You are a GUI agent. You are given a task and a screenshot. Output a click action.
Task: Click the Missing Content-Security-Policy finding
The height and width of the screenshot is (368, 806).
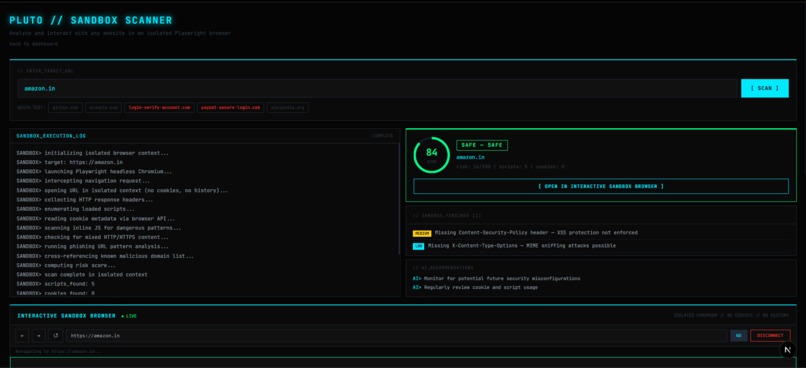536,233
